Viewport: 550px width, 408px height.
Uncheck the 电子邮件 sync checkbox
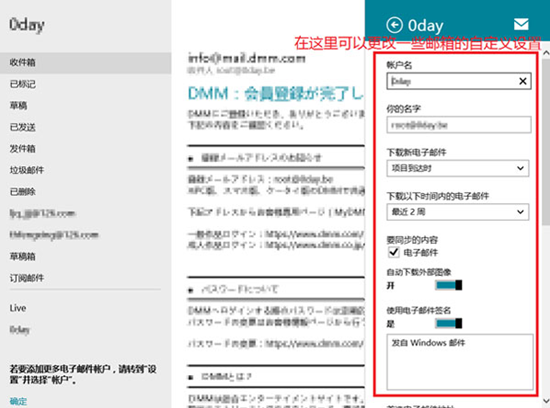394,252
